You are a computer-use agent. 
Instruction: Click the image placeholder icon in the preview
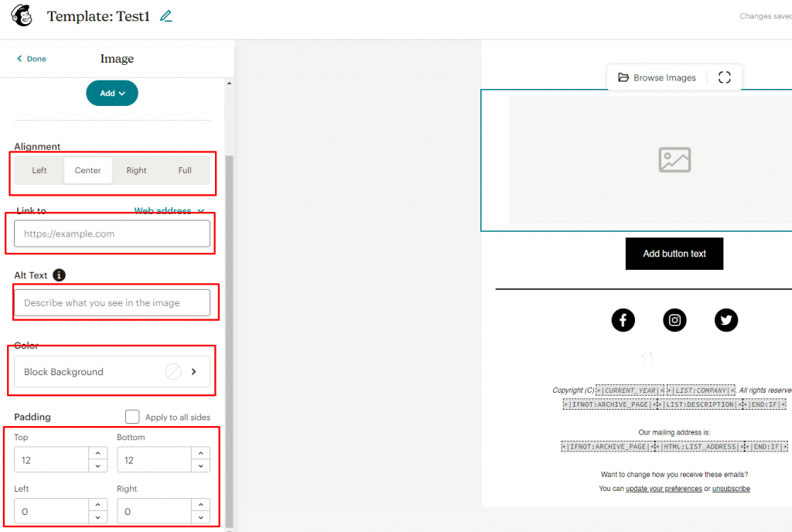coord(674,159)
